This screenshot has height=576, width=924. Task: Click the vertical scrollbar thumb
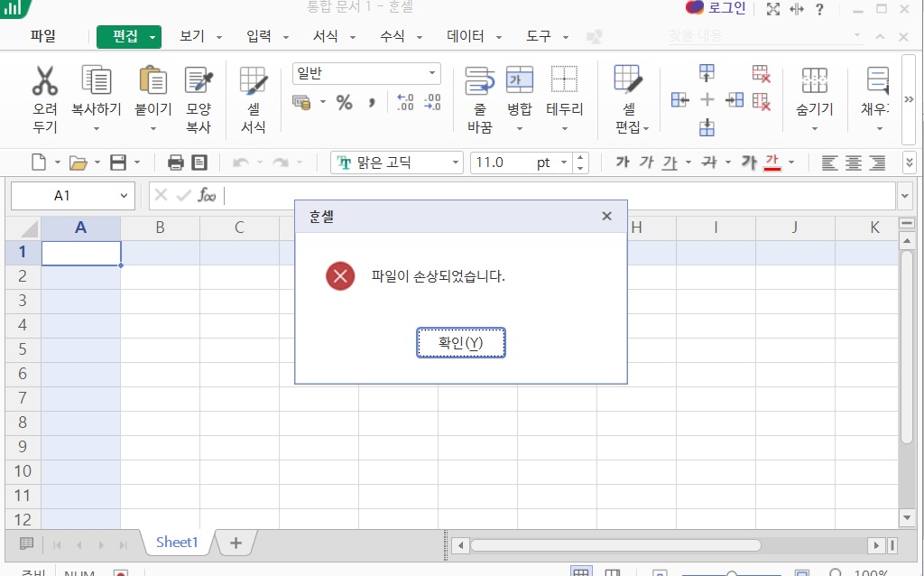(x=907, y=347)
